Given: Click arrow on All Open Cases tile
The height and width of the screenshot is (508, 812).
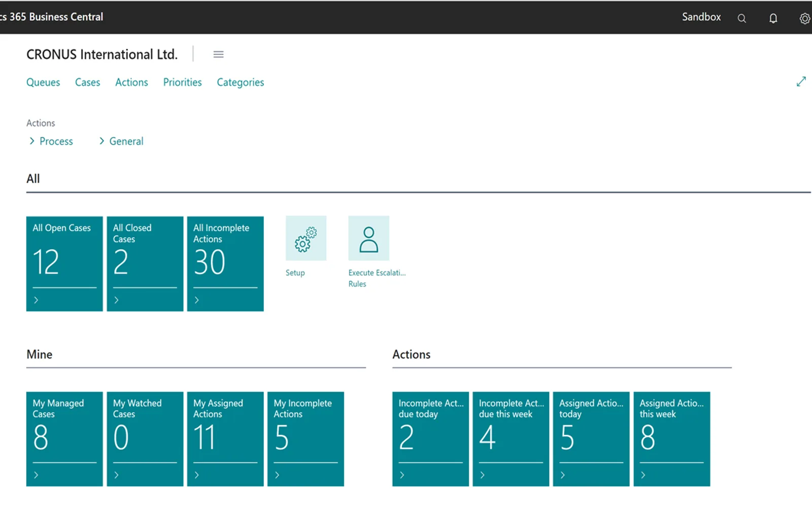Looking at the screenshot, I should (x=36, y=300).
